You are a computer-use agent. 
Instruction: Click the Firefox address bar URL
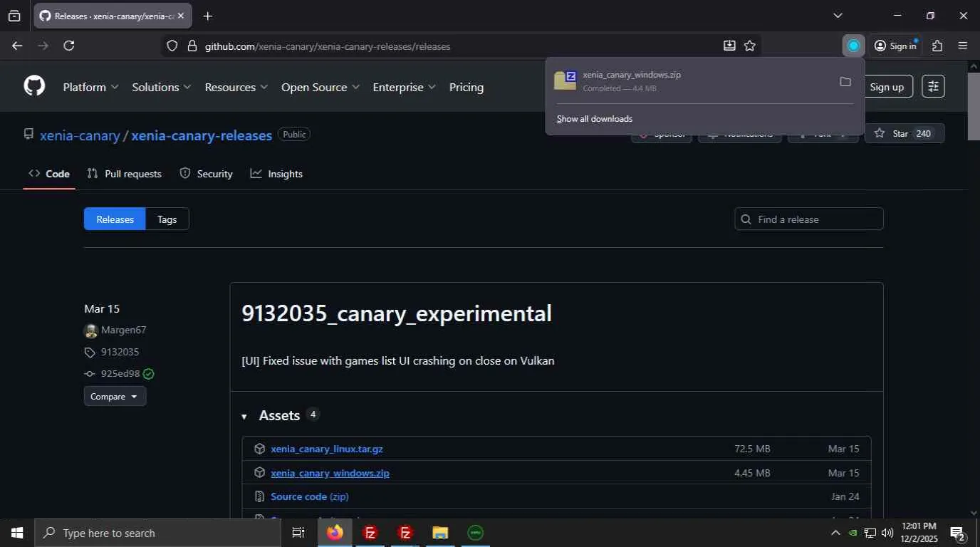[x=328, y=46]
